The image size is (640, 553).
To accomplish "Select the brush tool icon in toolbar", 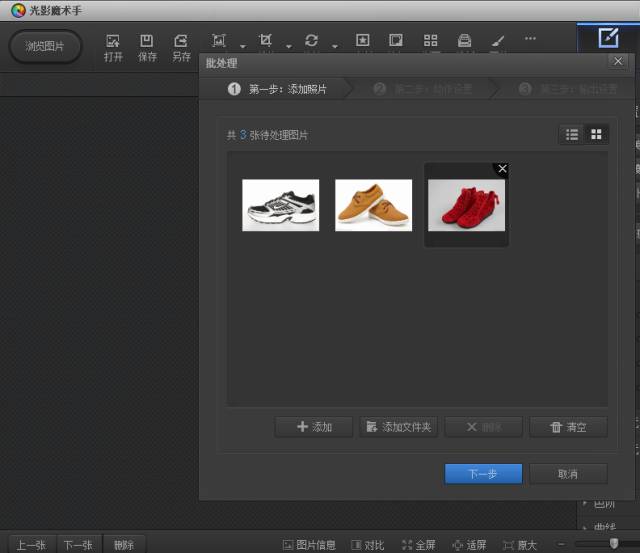I will [498, 41].
